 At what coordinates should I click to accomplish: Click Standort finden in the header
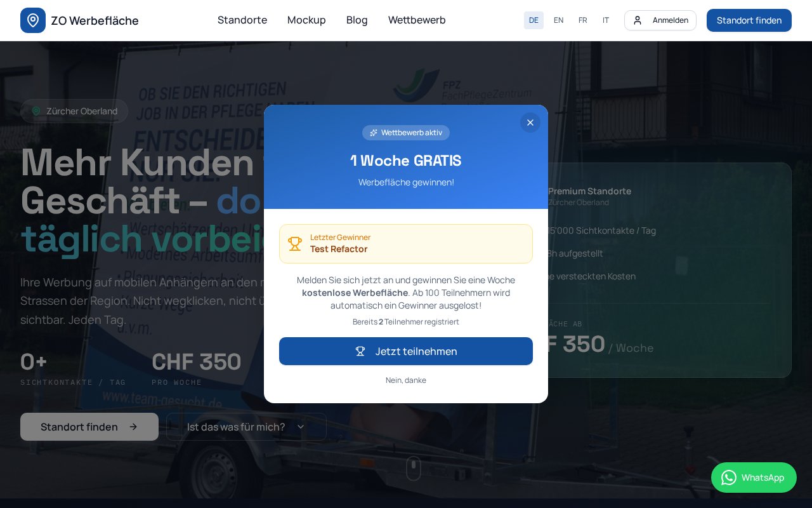click(749, 20)
